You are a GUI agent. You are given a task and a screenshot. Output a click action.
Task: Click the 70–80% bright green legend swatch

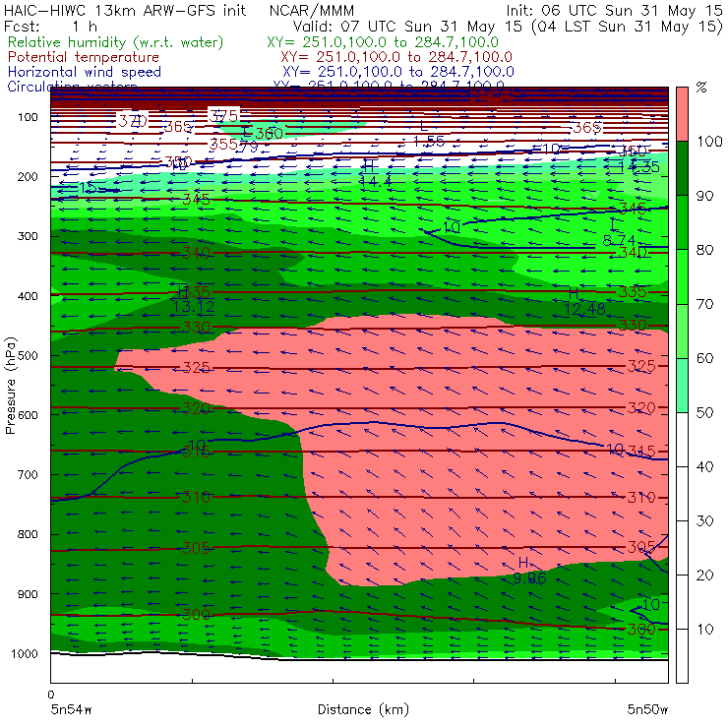(x=682, y=276)
